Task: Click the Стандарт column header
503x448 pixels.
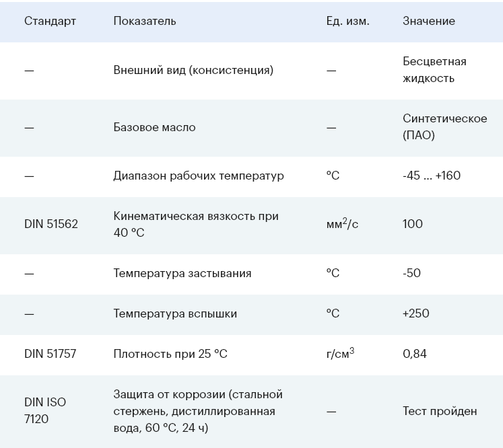Action: point(50,21)
